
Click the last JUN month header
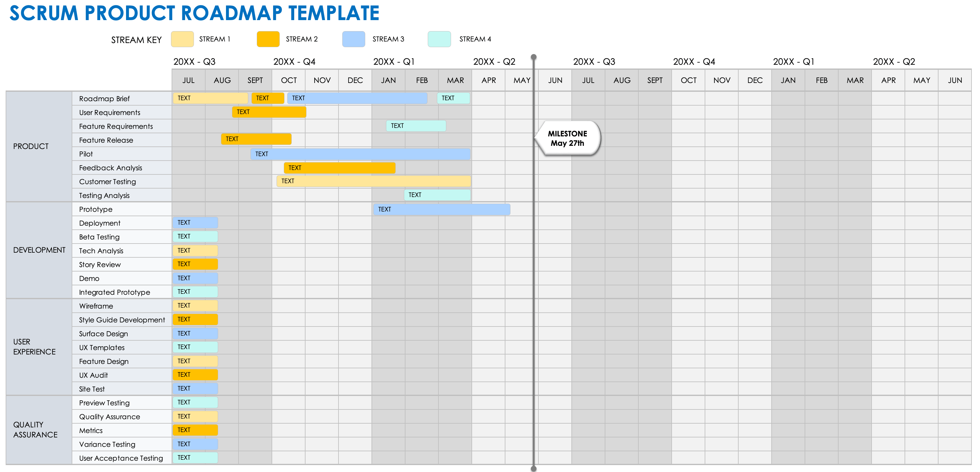[x=955, y=80]
